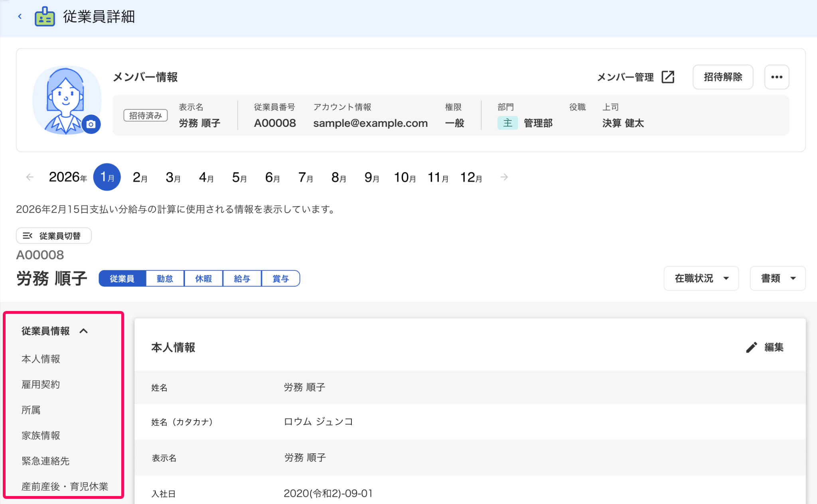Select month 2月
Viewport: 817px width, 504px height.
click(x=140, y=177)
